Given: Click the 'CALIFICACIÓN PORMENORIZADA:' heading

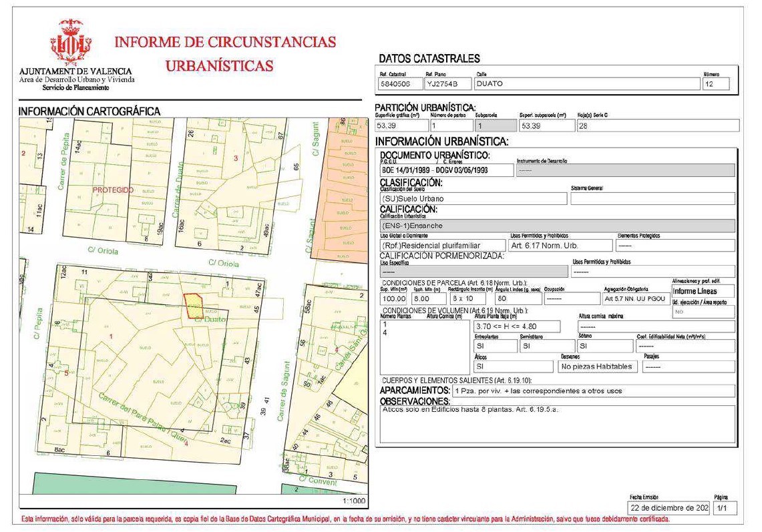Looking at the screenshot, I should [x=441, y=256].
